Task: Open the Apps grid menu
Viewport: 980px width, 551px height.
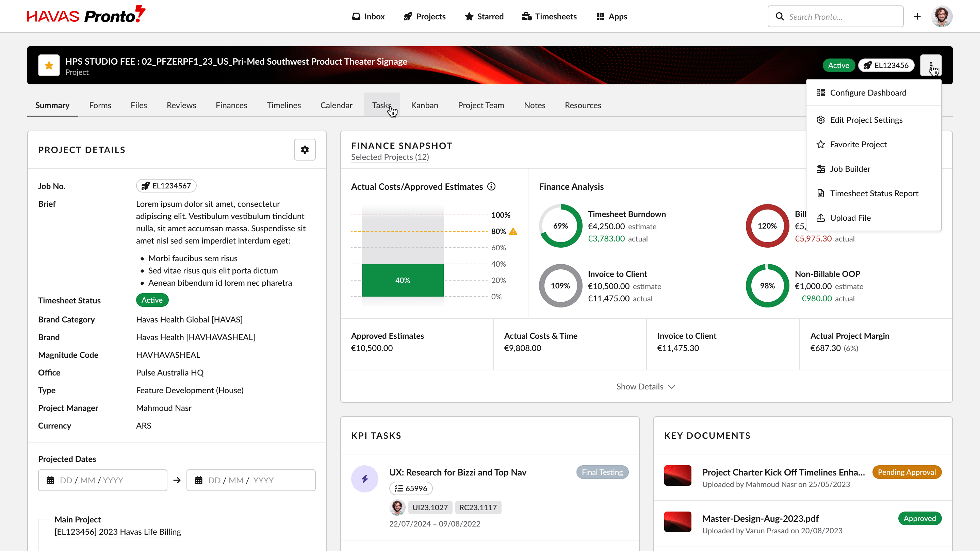Action: point(612,16)
